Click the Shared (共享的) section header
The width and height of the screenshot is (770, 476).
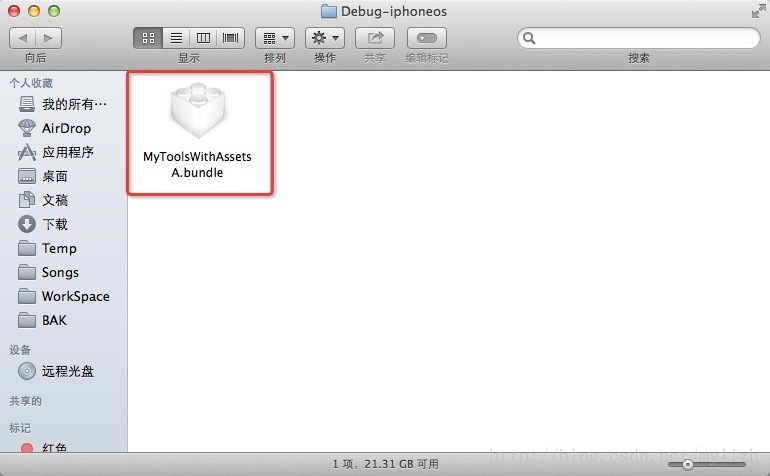point(25,401)
